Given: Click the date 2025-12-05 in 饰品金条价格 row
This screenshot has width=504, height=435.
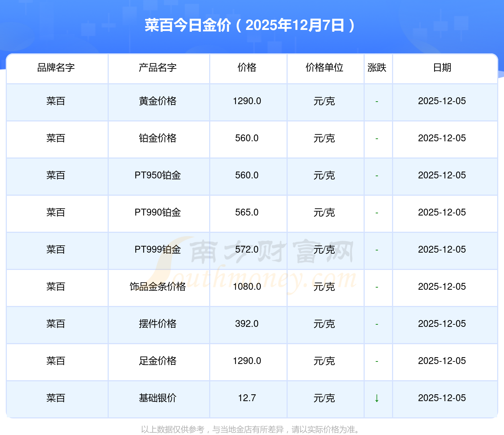Looking at the screenshot, I should pyautogui.click(x=442, y=287).
